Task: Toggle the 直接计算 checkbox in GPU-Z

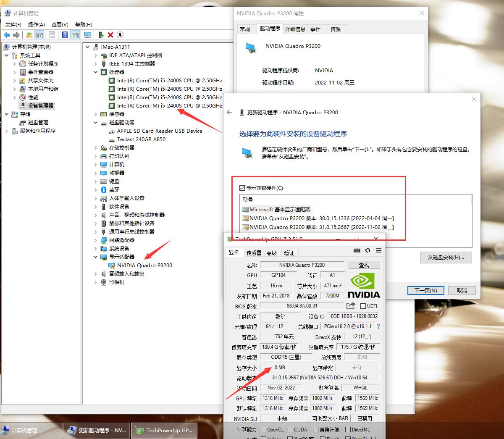Action: pos(315,429)
